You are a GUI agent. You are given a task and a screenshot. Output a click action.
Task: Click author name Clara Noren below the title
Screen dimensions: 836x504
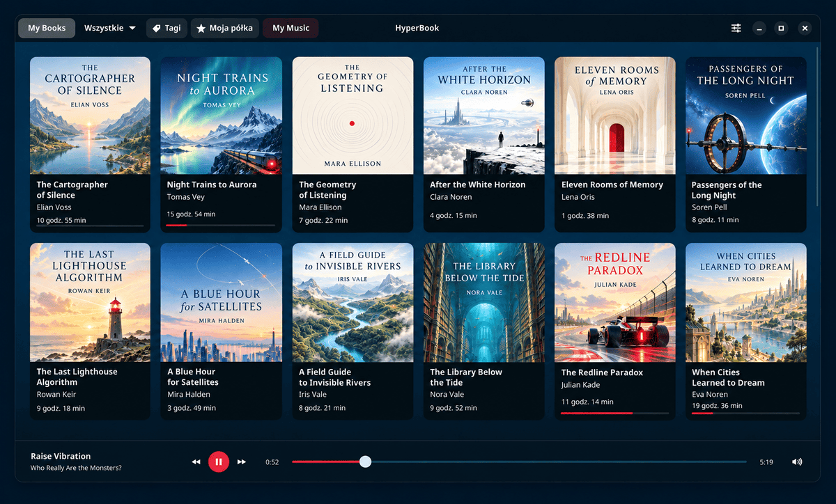tap(452, 197)
